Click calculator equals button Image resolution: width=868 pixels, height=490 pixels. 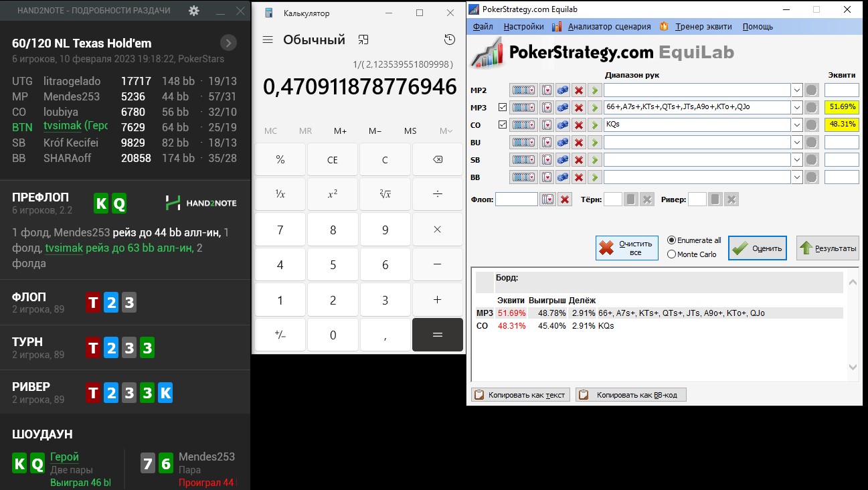point(437,335)
